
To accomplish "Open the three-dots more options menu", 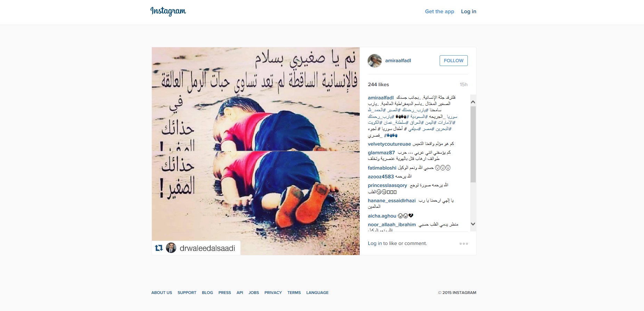I will [x=464, y=244].
